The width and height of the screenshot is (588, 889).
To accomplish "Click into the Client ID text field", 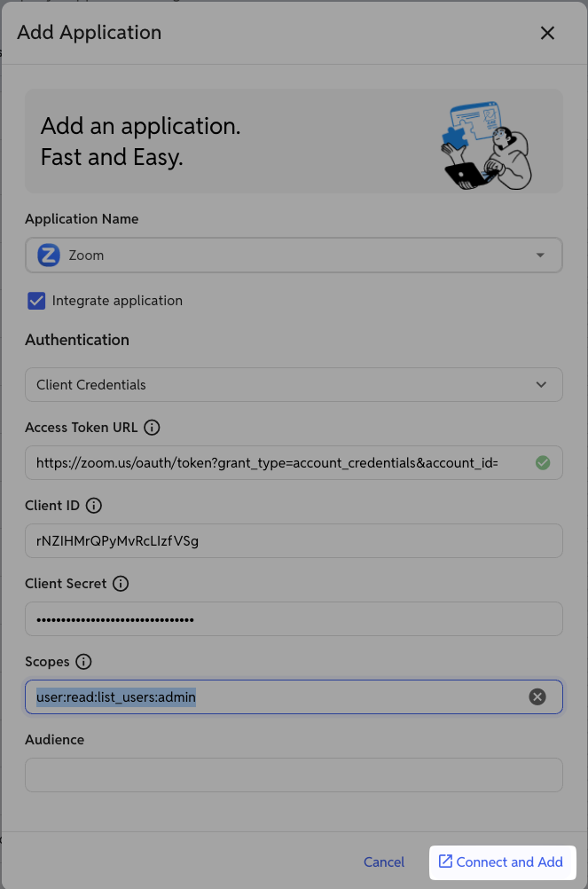I will coord(294,541).
